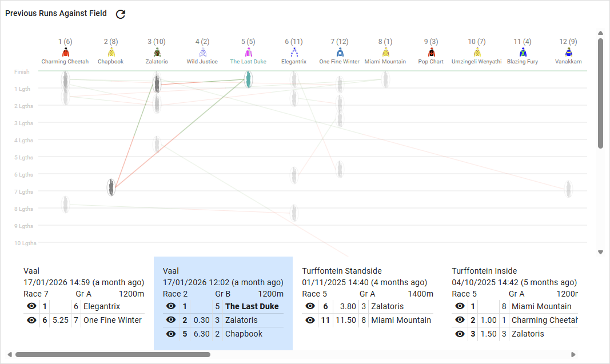Click Vanakkam's jockey silk icon
The image size is (610, 364).
pos(568,53)
